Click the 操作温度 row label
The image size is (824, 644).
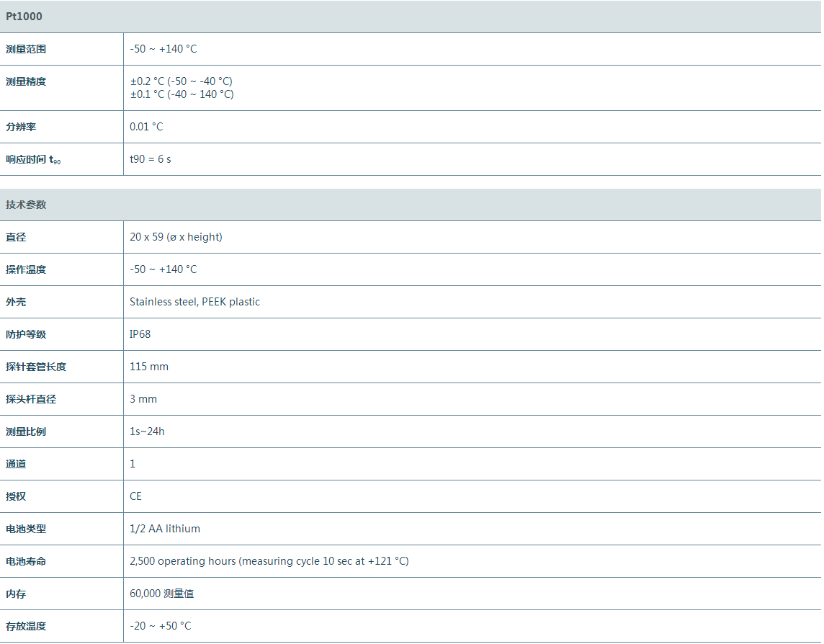pos(26,269)
